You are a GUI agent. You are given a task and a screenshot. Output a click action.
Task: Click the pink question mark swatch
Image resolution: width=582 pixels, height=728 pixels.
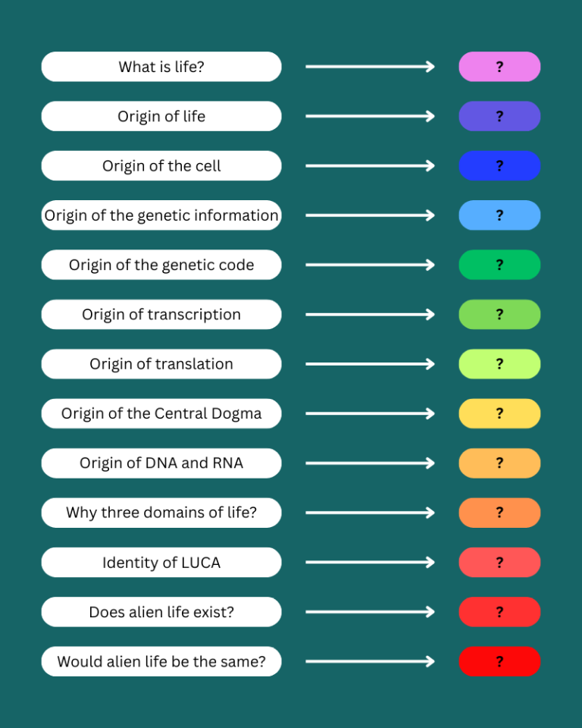[x=499, y=67]
